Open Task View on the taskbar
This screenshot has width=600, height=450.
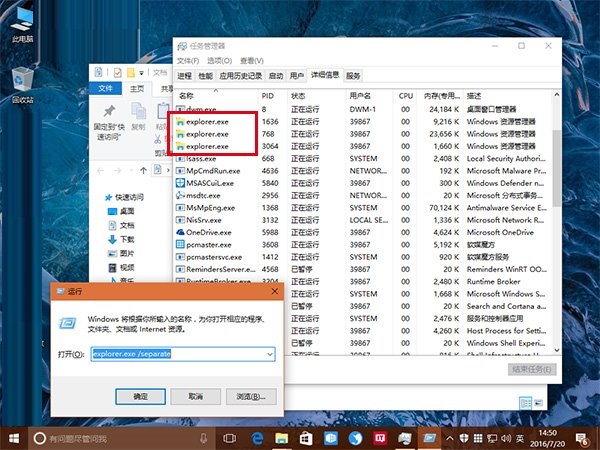229,438
